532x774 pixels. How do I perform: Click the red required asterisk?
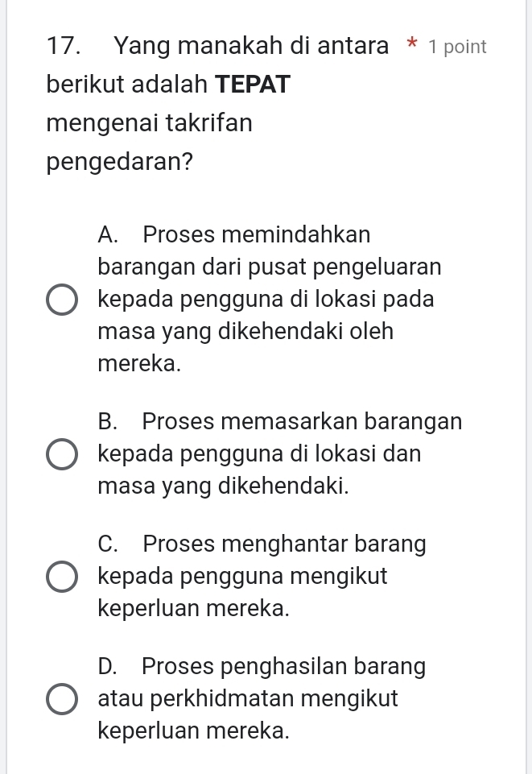(x=411, y=46)
